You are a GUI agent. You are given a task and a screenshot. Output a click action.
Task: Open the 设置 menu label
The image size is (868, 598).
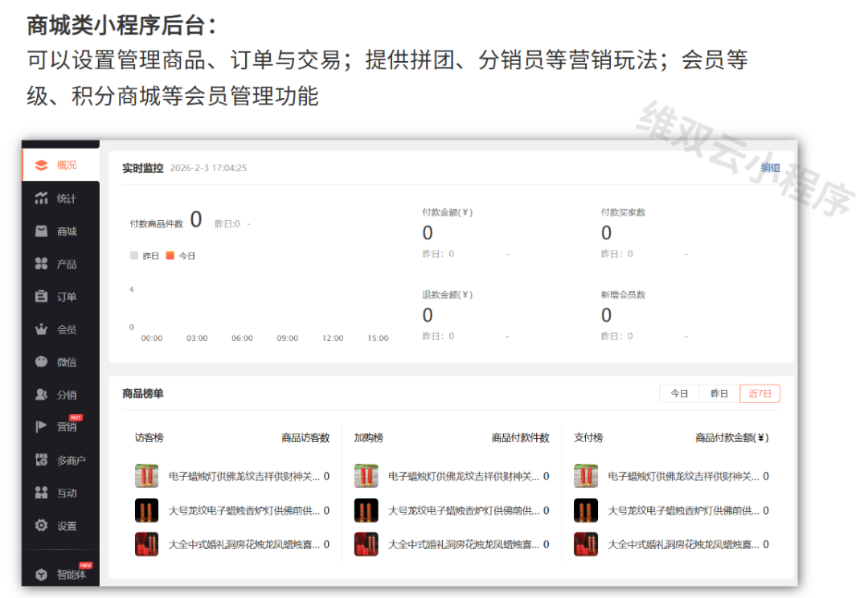coord(67,526)
